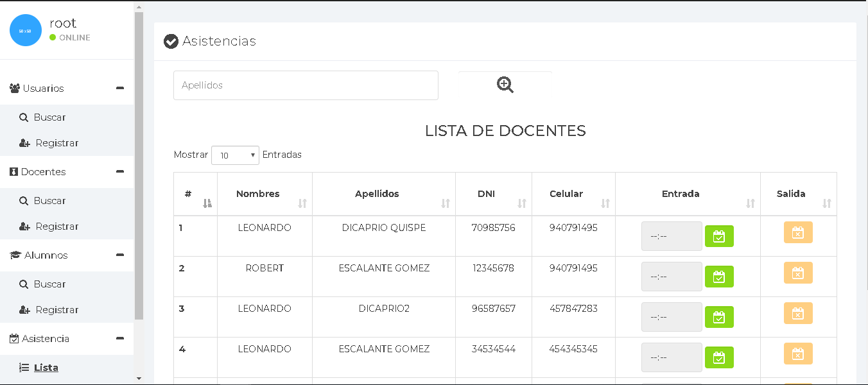Click orange salida button in row 1
This screenshot has height=385, width=868.
(797, 232)
